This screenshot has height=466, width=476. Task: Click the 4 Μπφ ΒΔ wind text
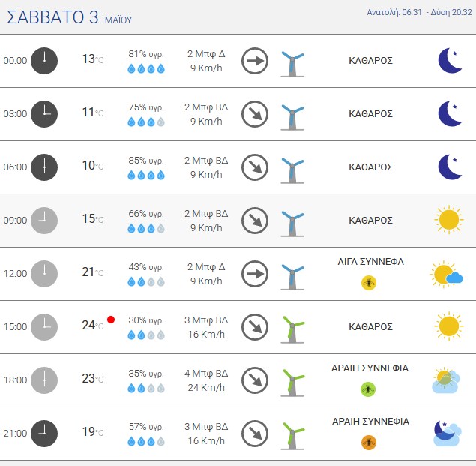(x=206, y=373)
